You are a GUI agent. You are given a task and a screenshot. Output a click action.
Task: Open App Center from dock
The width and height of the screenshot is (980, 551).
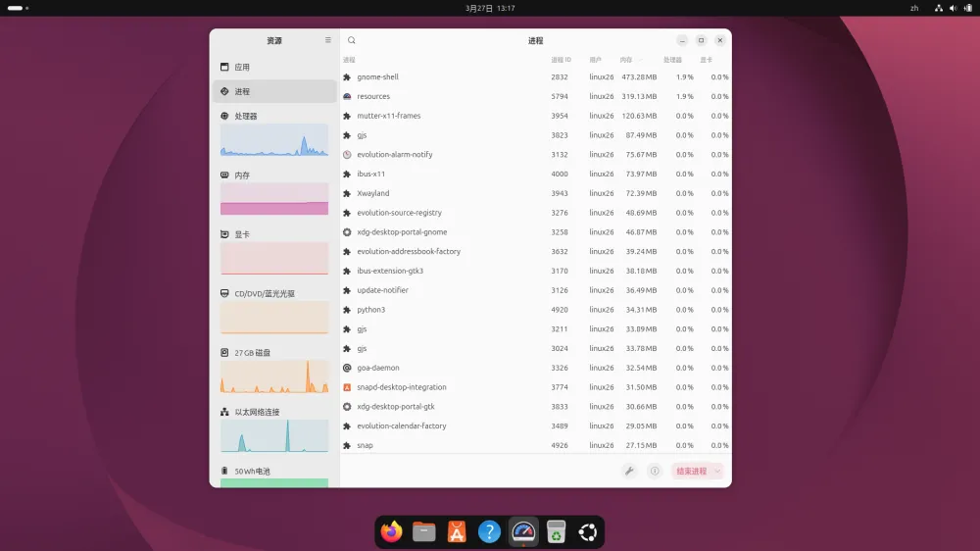[457, 532]
